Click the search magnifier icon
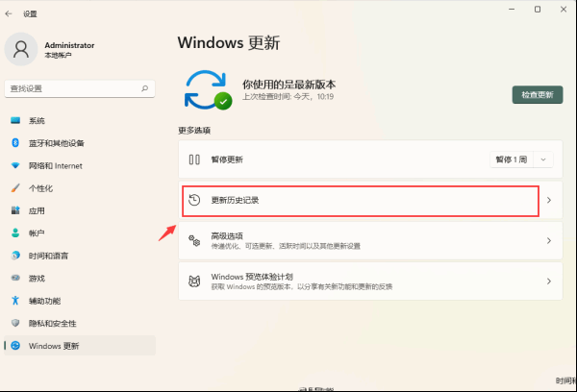577x392 pixels. point(144,88)
